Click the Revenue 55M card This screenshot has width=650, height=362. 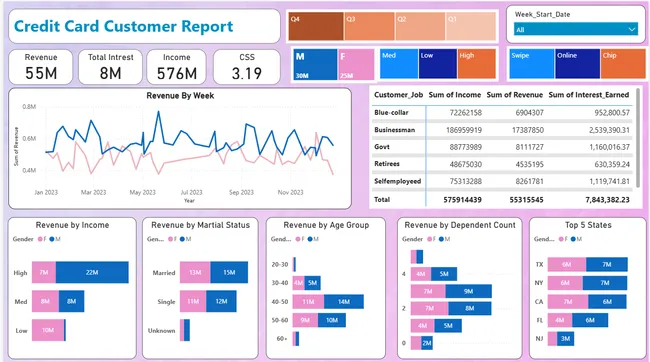point(41,67)
